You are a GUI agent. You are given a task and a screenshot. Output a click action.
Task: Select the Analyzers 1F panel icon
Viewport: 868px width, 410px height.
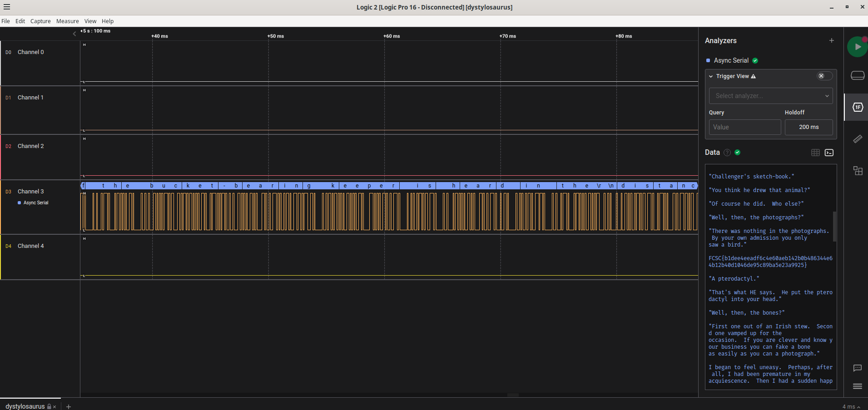coord(858,107)
